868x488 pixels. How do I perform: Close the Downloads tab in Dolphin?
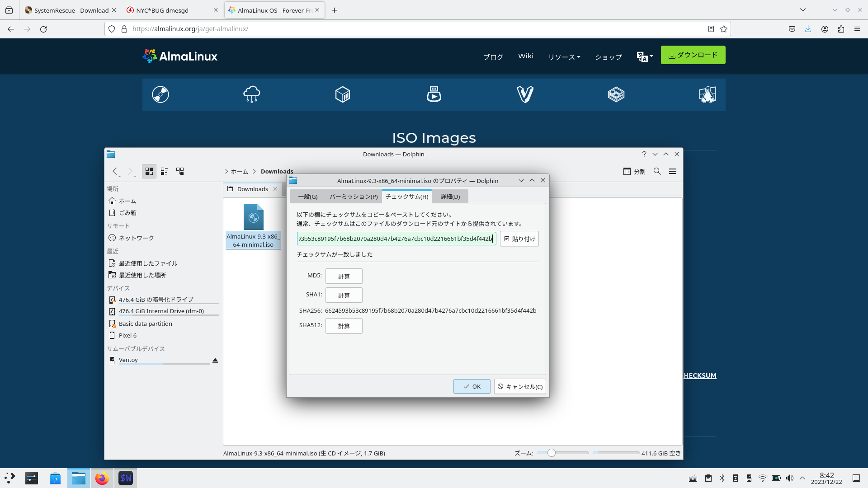pos(275,189)
